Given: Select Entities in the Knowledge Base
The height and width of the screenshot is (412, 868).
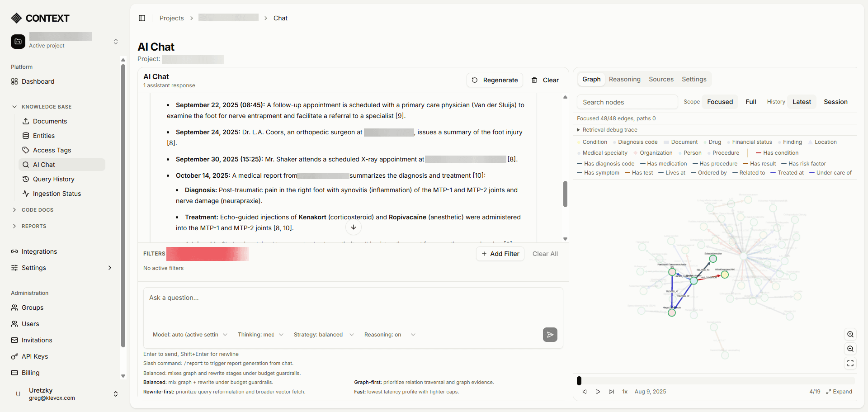Looking at the screenshot, I should [43, 135].
